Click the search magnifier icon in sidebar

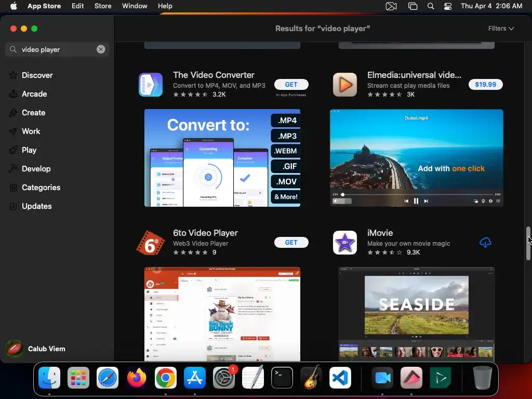(13, 49)
